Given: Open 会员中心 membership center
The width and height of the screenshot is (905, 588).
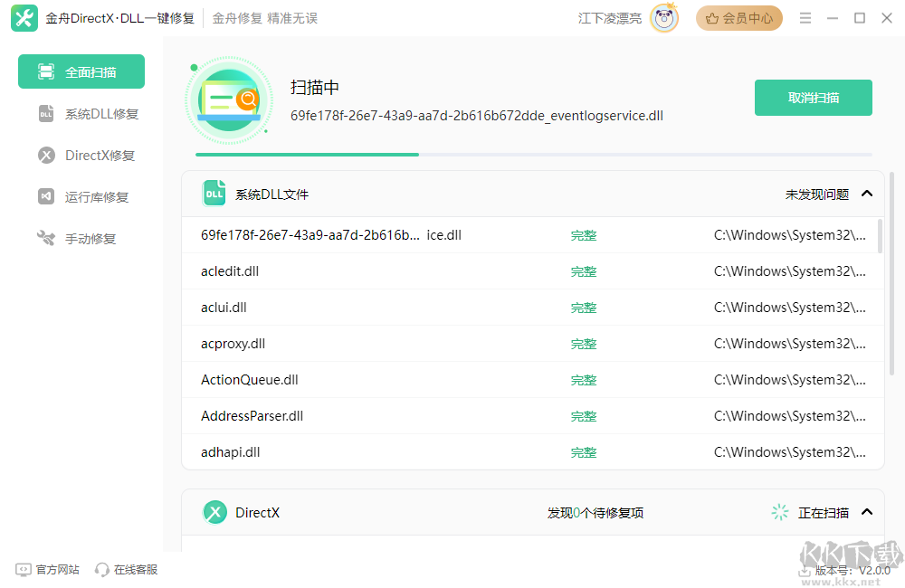Looking at the screenshot, I should pos(739,17).
